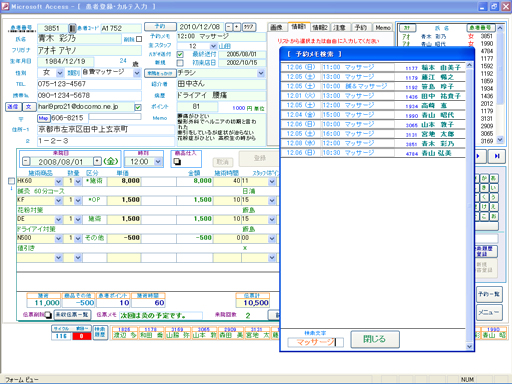Click the 患者番号 sort header in patient list
The height and width of the screenshot is (384, 512).
point(480,28)
